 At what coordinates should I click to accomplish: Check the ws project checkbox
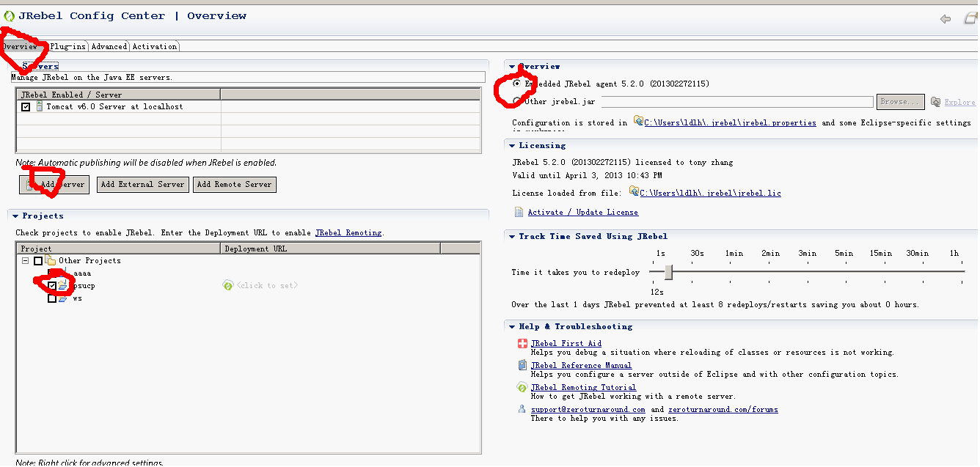[51, 298]
